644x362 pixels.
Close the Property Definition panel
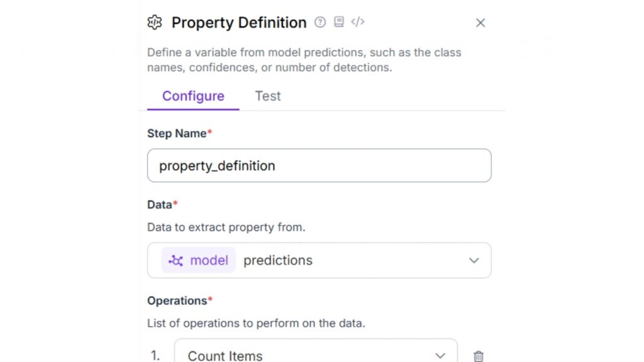(x=480, y=23)
